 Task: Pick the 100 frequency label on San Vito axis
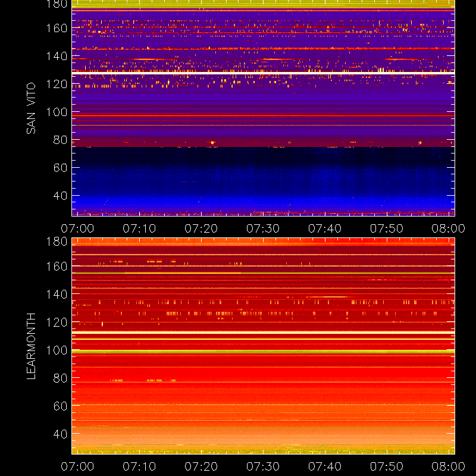pos(57,112)
